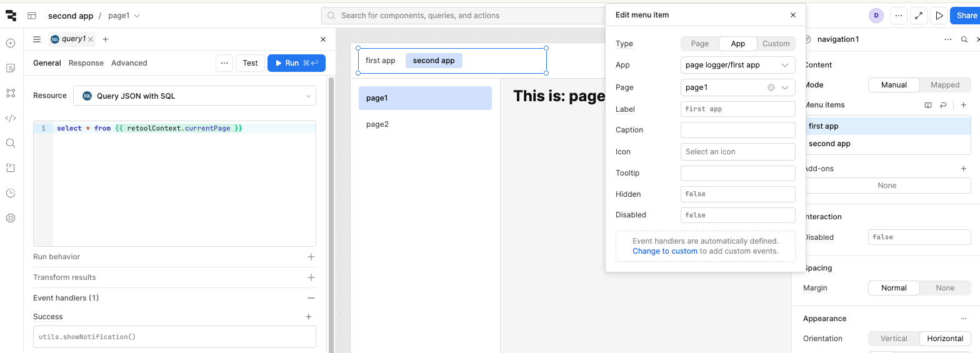Switch to the Response tab

(86, 63)
